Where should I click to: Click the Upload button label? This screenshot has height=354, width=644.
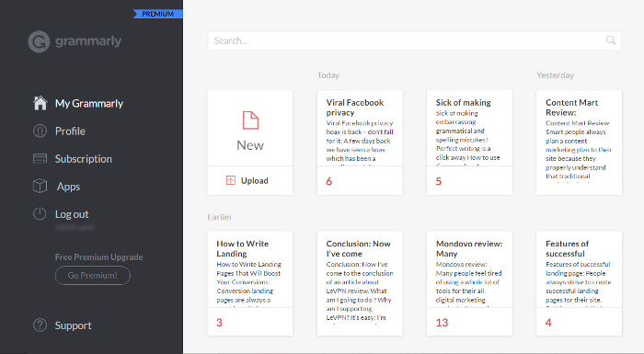click(x=254, y=181)
